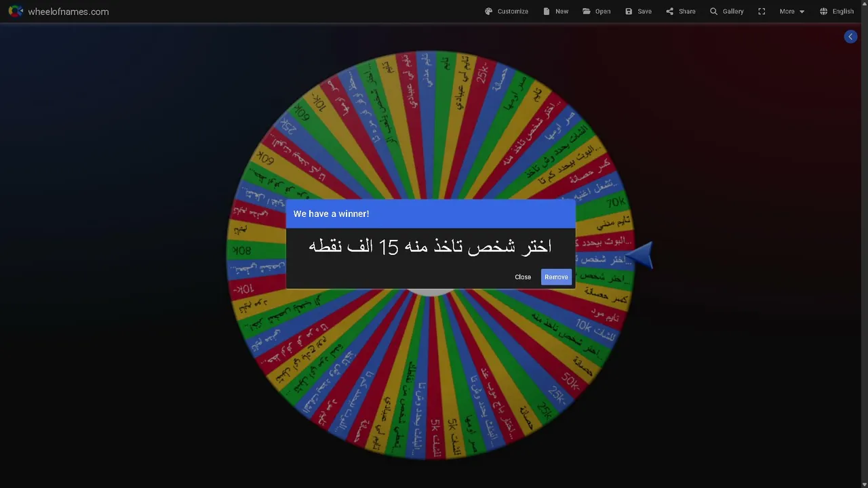The image size is (868, 488).
Task: Click the More dropdown arrow
Action: [x=802, y=12]
